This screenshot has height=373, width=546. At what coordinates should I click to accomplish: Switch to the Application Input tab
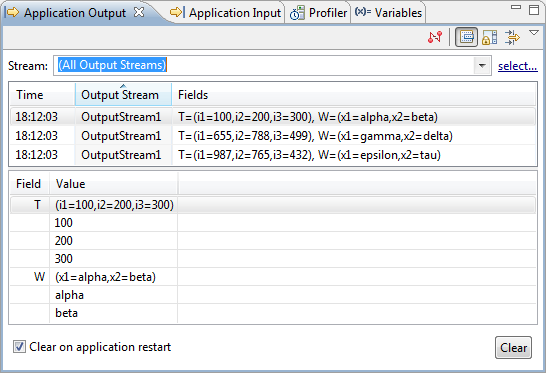tap(226, 13)
